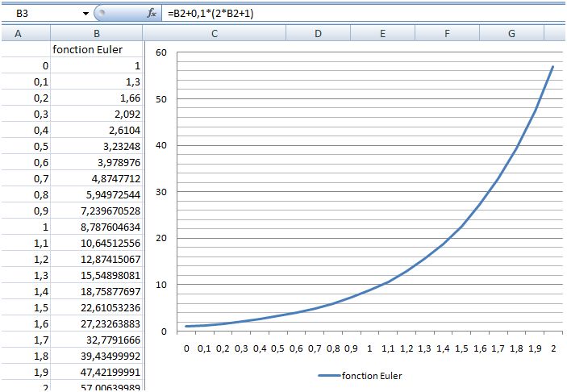Select the cell containing 0,5 in column A

[26, 146]
